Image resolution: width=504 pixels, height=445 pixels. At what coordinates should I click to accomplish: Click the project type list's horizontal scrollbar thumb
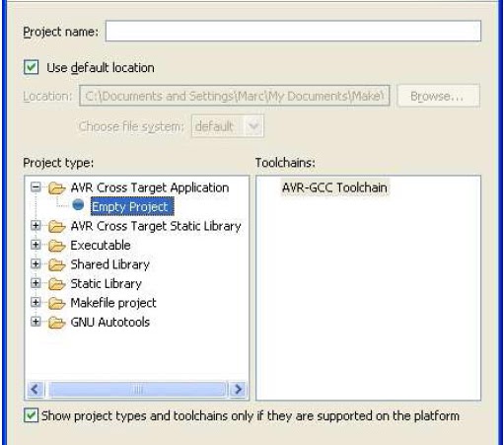point(137,390)
